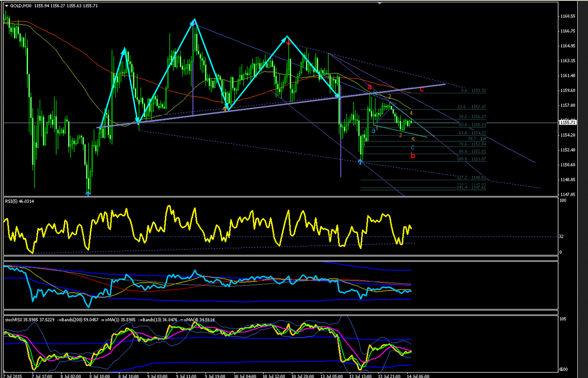Select the blue up arrow at the 8 Jul low

tap(88, 192)
